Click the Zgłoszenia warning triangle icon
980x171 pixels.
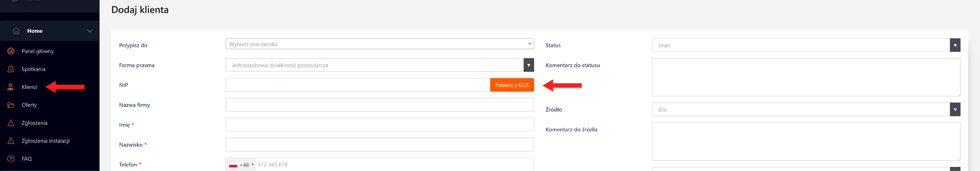11,123
